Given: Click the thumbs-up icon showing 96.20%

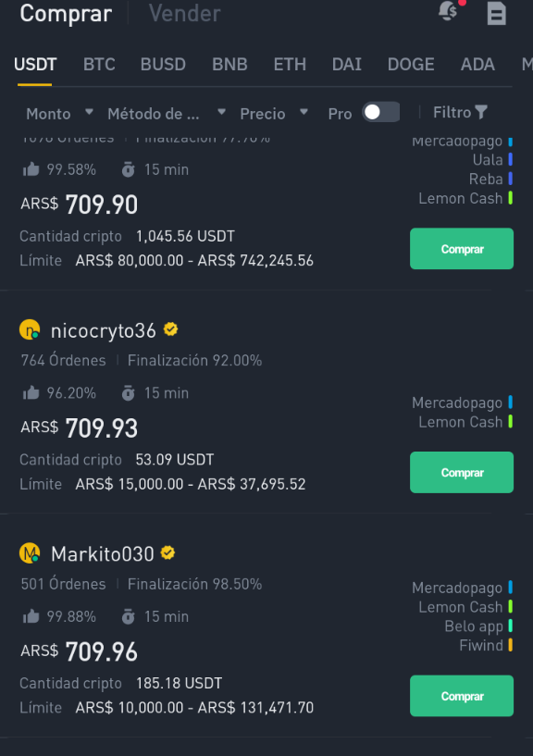Looking at the screenshot, I should coord(31,393).
